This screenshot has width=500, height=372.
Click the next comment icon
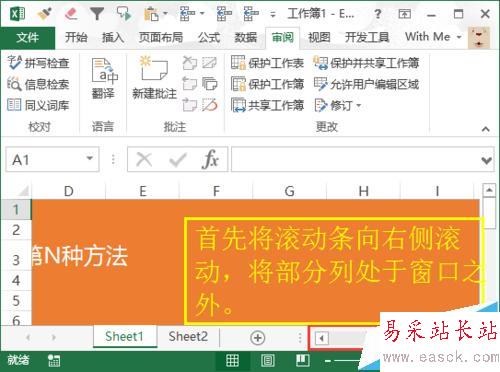tap(190, 105)
